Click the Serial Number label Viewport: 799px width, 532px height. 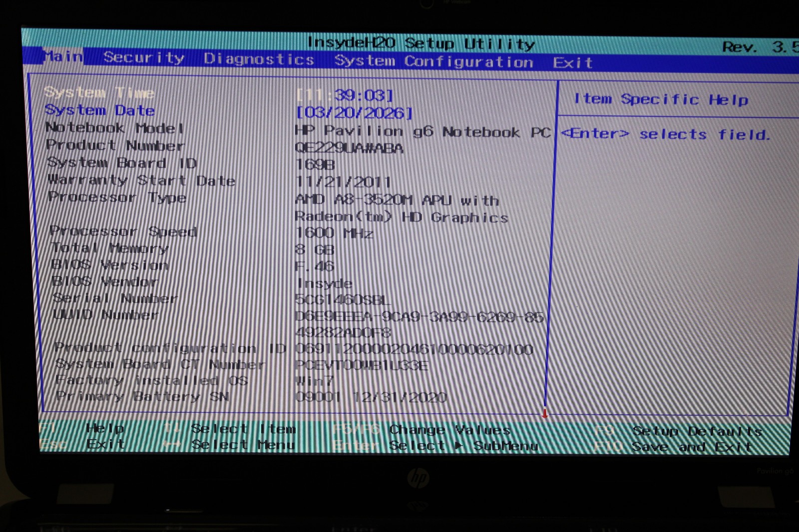[115, 298]
